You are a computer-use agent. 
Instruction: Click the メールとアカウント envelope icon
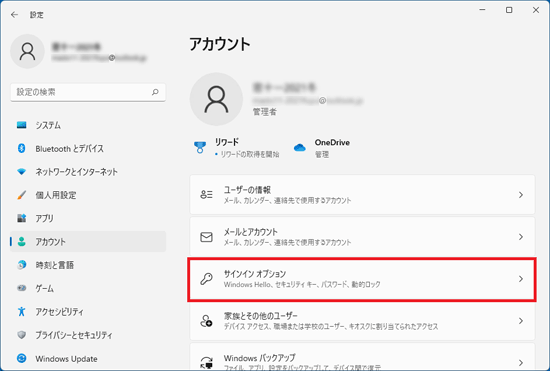click(206, 237)
